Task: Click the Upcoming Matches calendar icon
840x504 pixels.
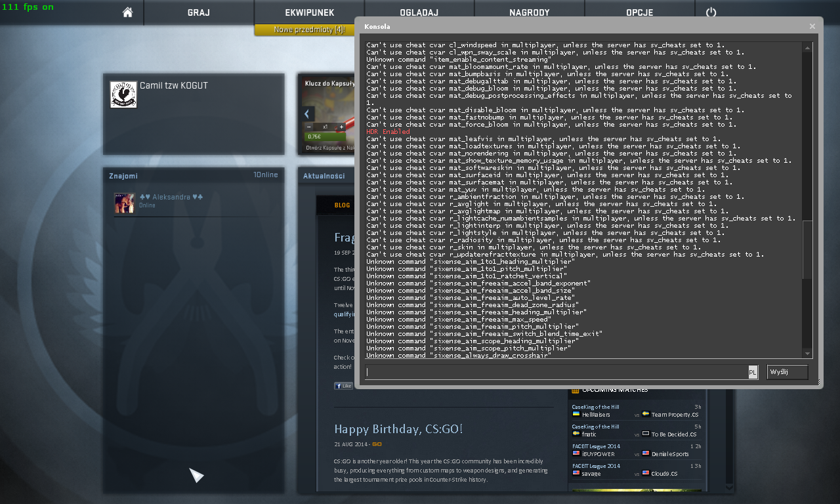Action: click(x=576, y=390)
